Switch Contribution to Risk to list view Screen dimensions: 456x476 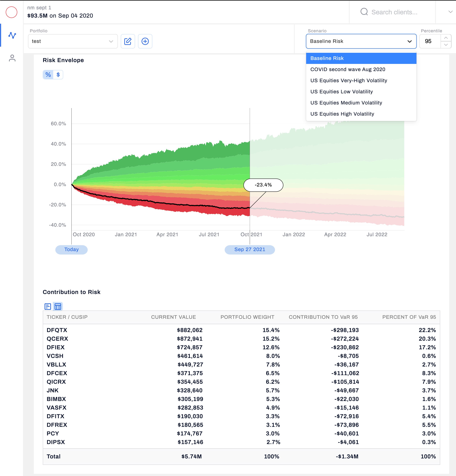tap(48, 307)
